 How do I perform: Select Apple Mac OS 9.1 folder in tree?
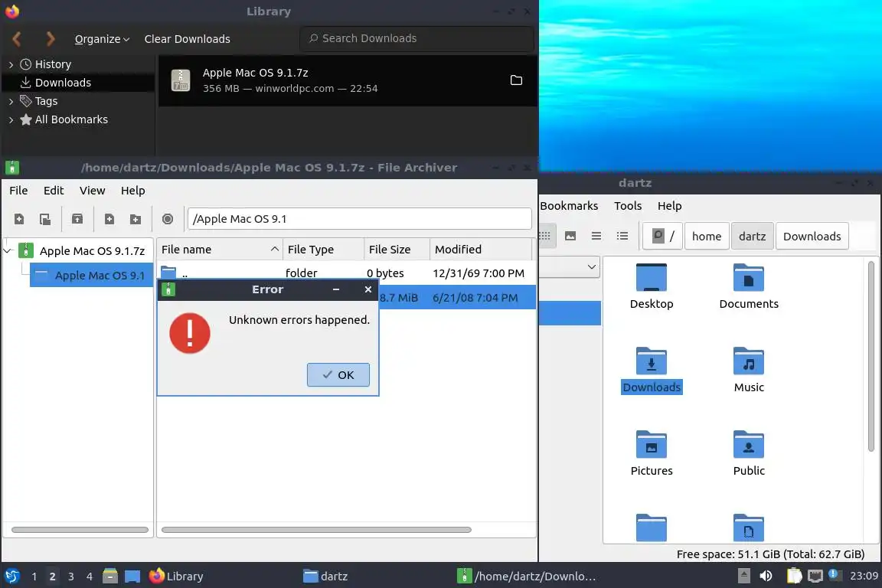[x=92, y=275]
